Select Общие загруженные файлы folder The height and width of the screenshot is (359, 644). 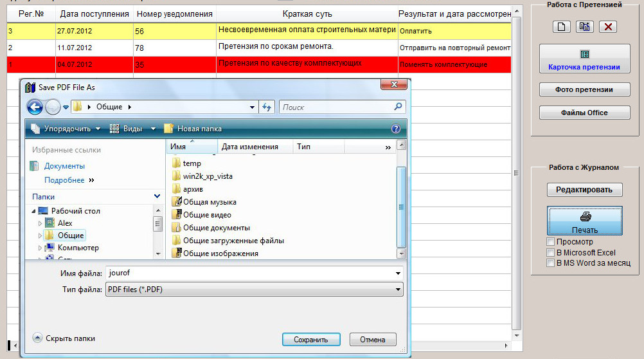pyautogui.click(x=233, y=241)
